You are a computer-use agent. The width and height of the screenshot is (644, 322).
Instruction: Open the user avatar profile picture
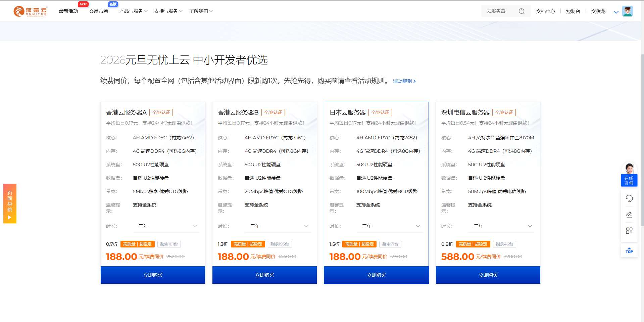627,11
